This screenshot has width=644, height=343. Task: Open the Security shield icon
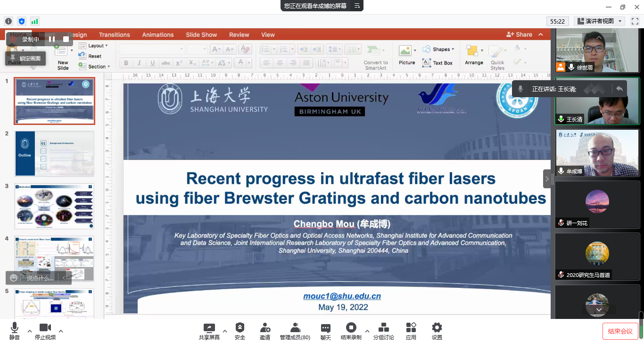[240, 331]
